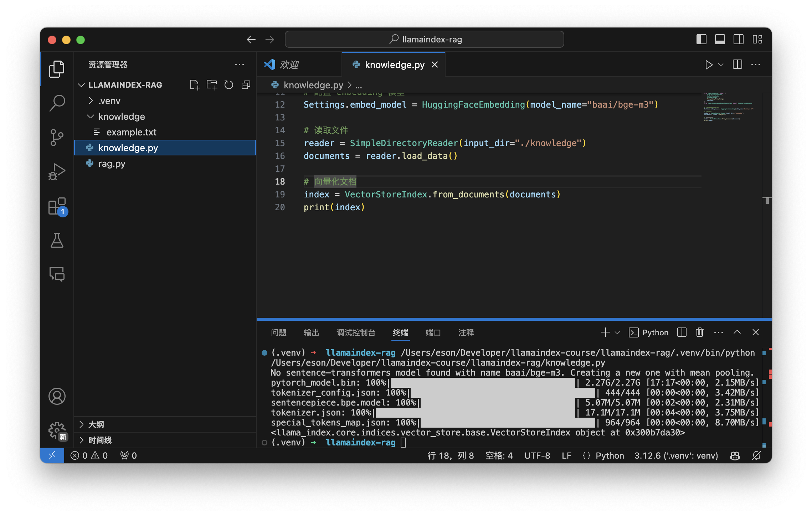Switch to the 欢迎 welcome tab
The height and width of the screenshot is (516, 812).
point(289,65)
